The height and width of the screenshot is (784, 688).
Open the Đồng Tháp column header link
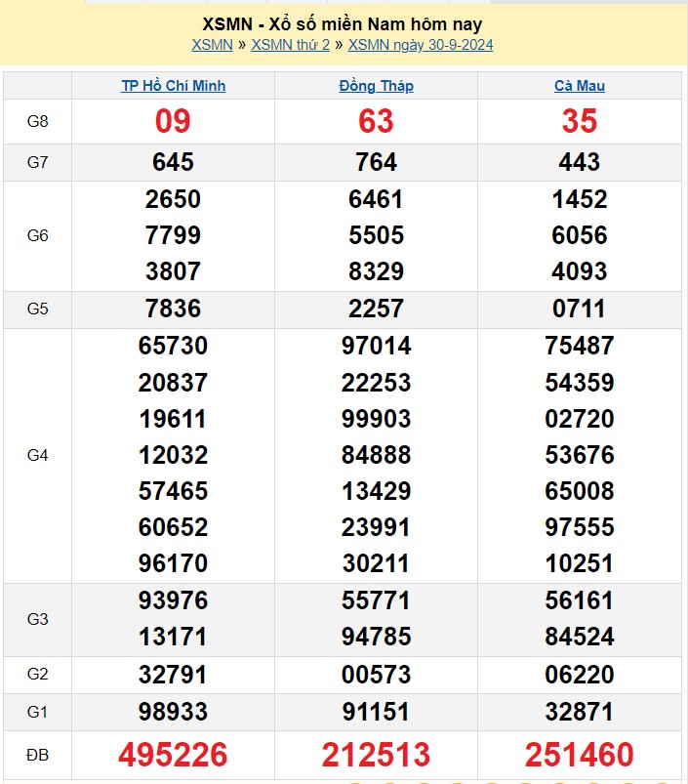point(376,86)
